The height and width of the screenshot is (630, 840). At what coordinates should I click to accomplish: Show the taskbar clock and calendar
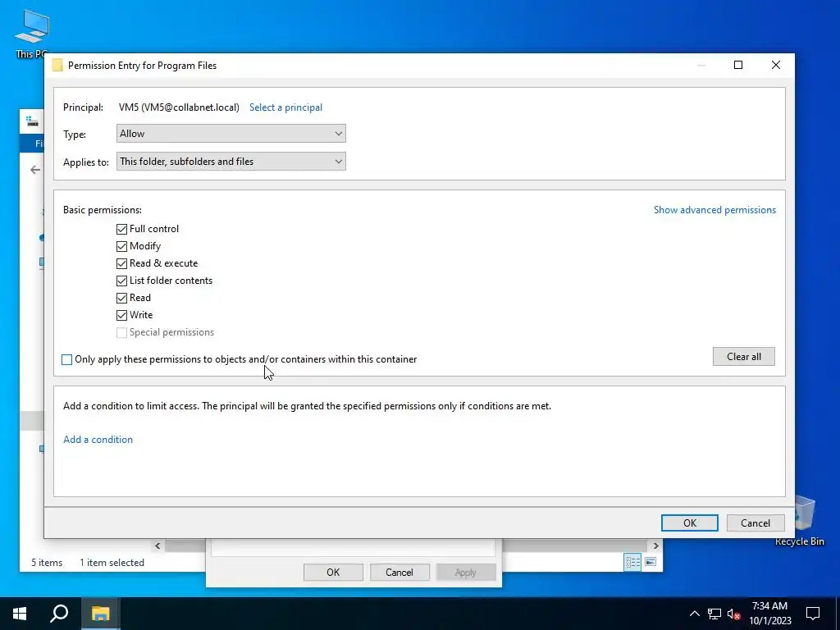click(769, 614)
